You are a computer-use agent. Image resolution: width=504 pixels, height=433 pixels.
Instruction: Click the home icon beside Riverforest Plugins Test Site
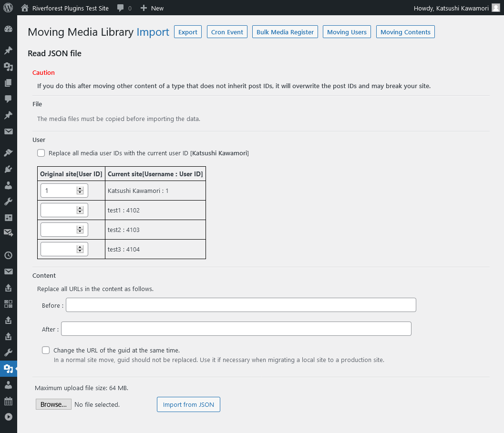coord(25,8)
